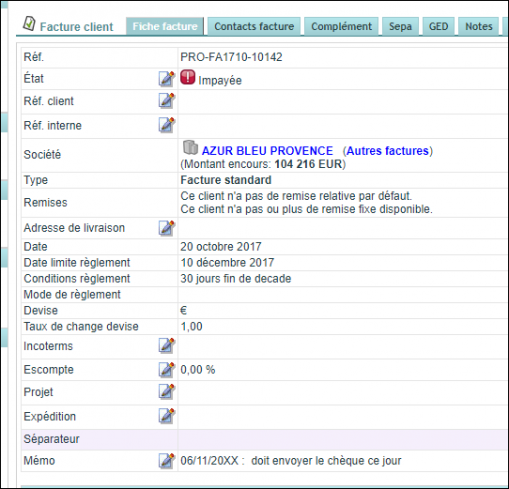Click the 30 jours fin de decade value
This screenshot has width=509, height=489.
tap(236, 279)
